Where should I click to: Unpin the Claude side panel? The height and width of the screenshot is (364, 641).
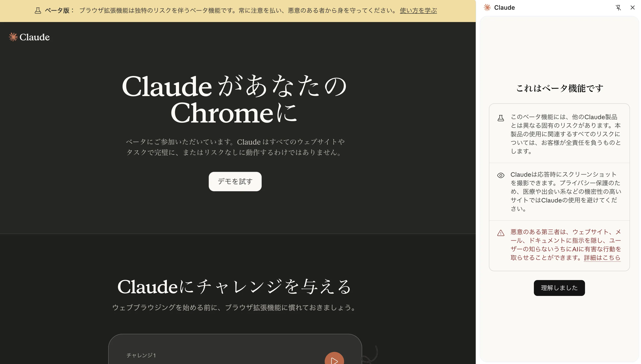point(618,7)
